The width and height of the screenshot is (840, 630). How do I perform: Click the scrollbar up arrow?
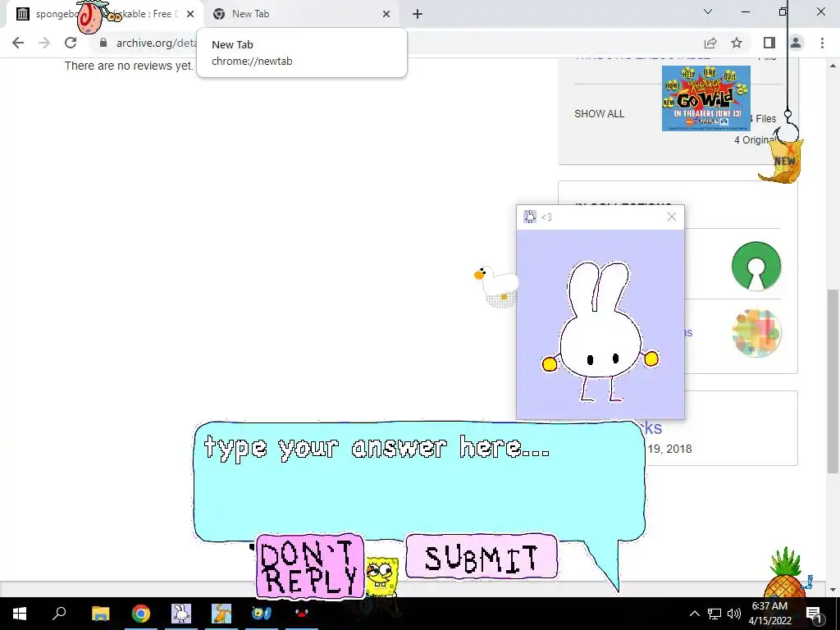point(833,66)
